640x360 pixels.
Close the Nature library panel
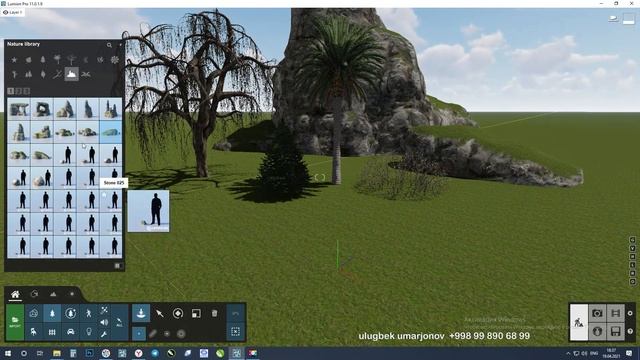(x=120, y=44)
